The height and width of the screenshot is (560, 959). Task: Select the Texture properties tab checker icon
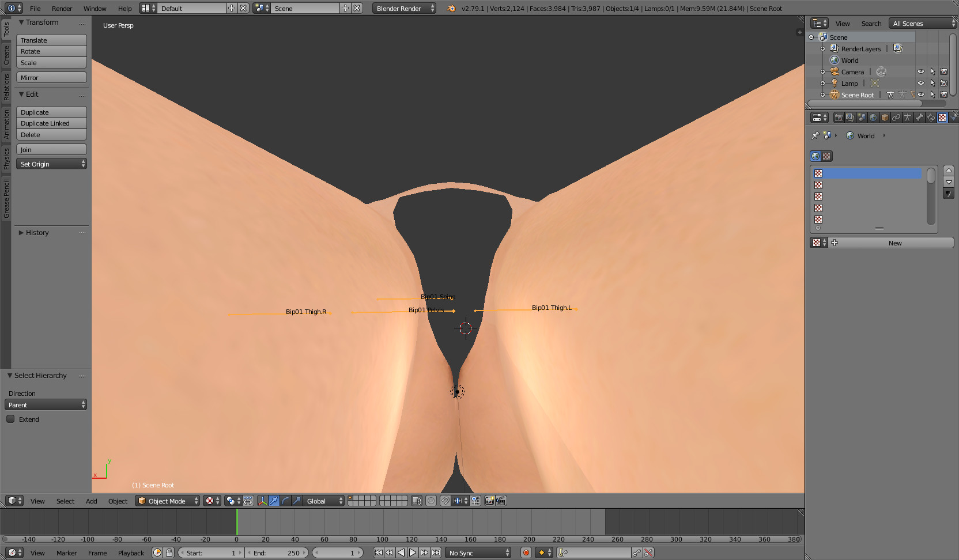coord(942,118)
